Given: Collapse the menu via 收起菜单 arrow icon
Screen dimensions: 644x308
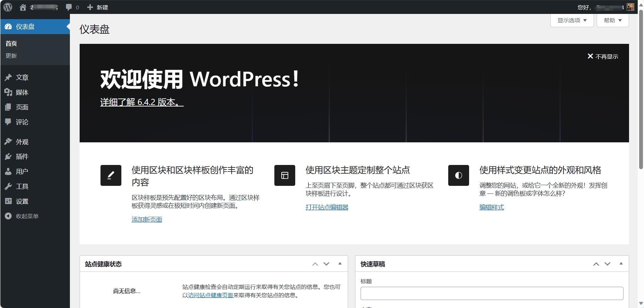Looking at the screenshot, I should click(8, 216).
